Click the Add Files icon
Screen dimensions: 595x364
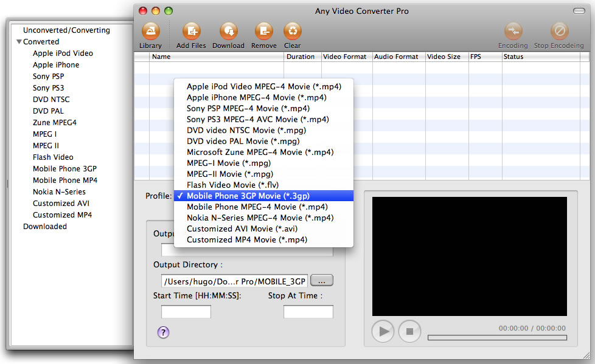pyautogui.click(x=192, y=32)
